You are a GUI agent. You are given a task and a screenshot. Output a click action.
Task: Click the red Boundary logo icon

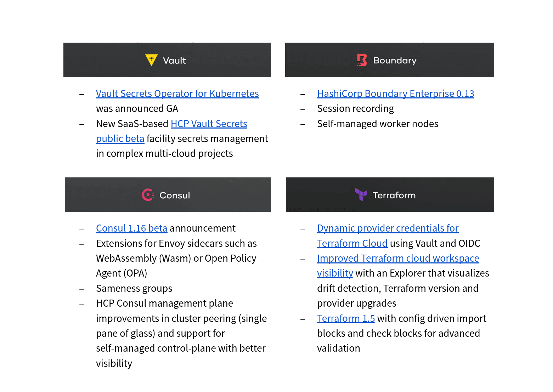[362, 60]
